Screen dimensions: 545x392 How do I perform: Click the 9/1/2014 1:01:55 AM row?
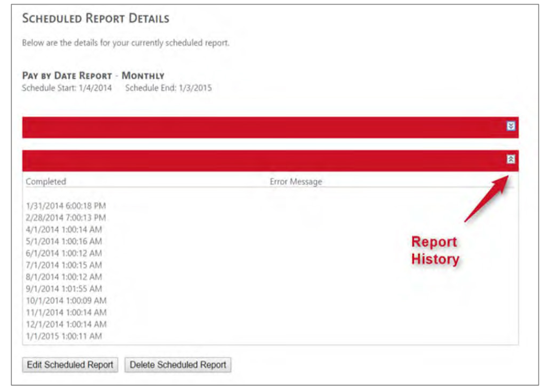pyautogui.click(x=64, y=289)
